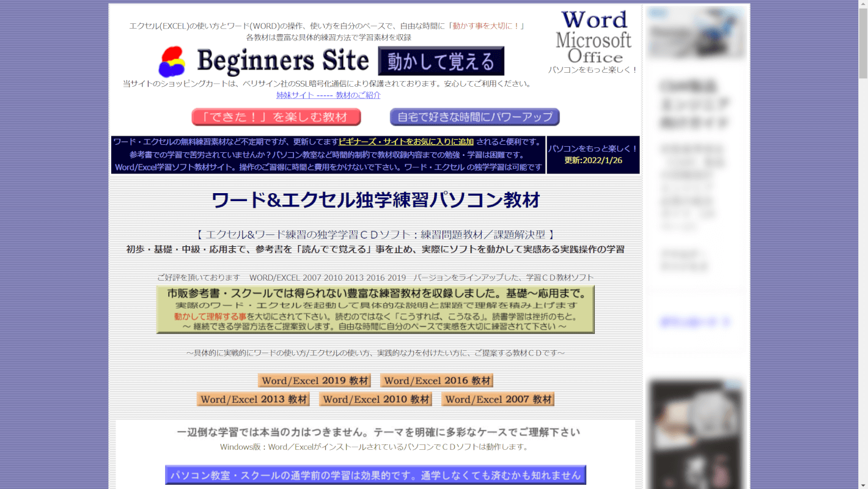Open the 姉妹サイト ----- 教材のご紹介 link
Screen dimensions: 868x489
pos(328,95)
